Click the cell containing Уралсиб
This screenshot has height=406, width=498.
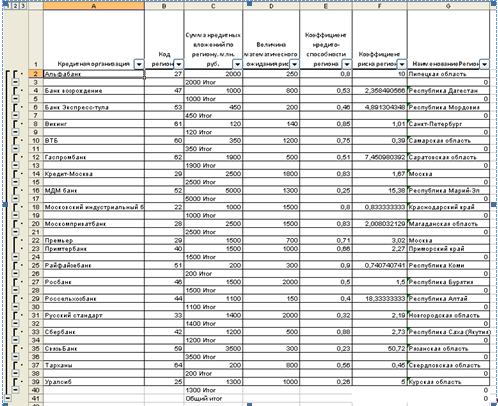click(94, 382)
